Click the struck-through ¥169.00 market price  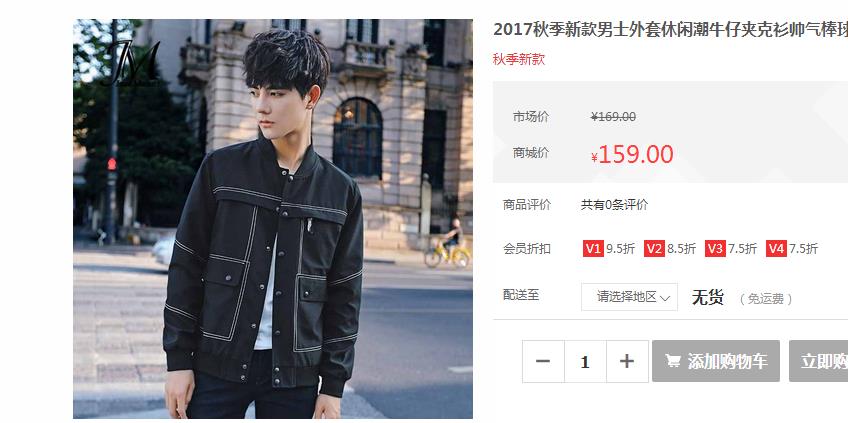(x=613, y=117)
